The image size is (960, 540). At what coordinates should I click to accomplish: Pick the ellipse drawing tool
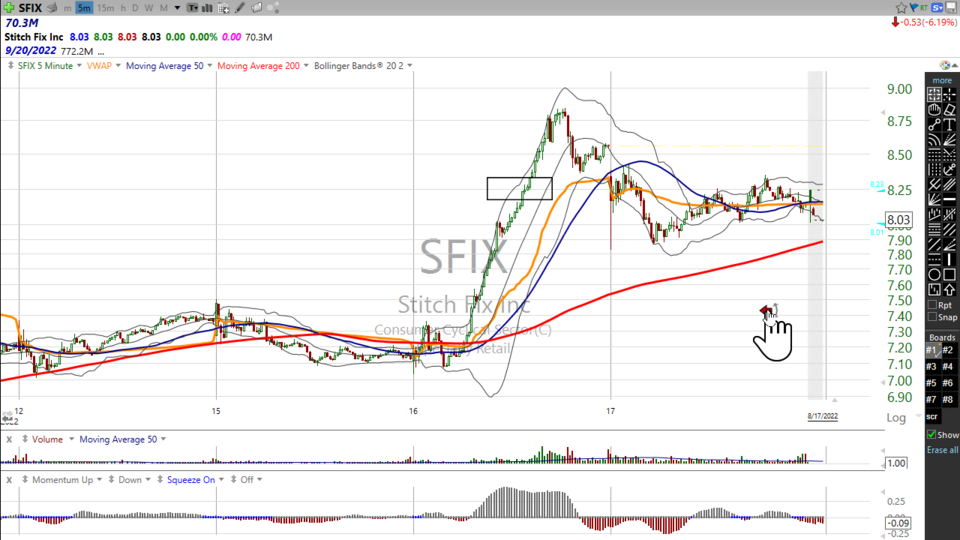(934, 274)
